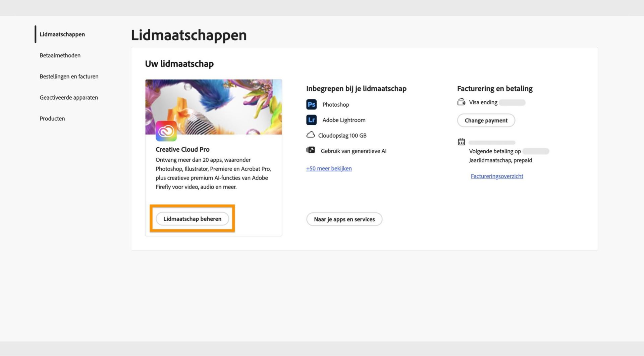Image resolution: width=644 pixels, height=356 pixels.
Task: Open Naar je apps en services
Action: (344, 219)
